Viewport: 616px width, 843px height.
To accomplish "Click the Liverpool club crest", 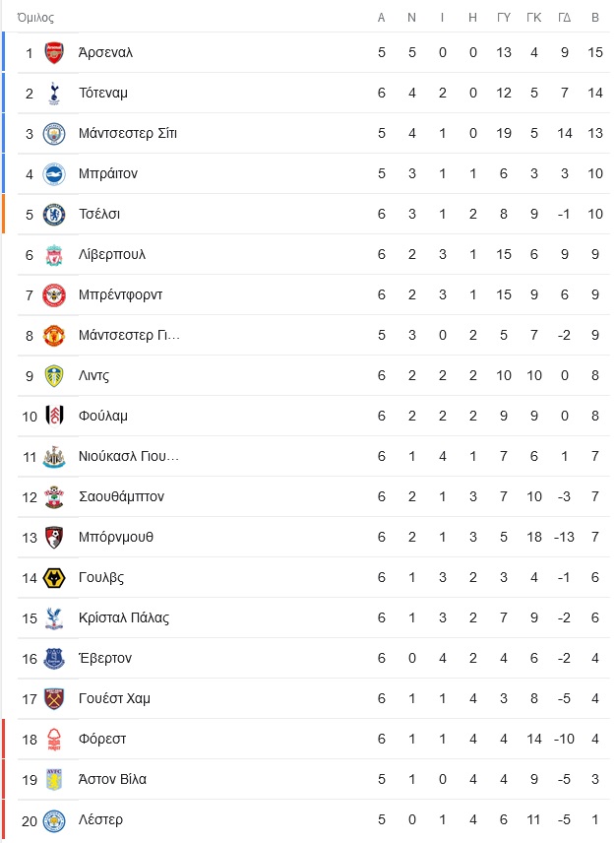I will pos(54,255).
